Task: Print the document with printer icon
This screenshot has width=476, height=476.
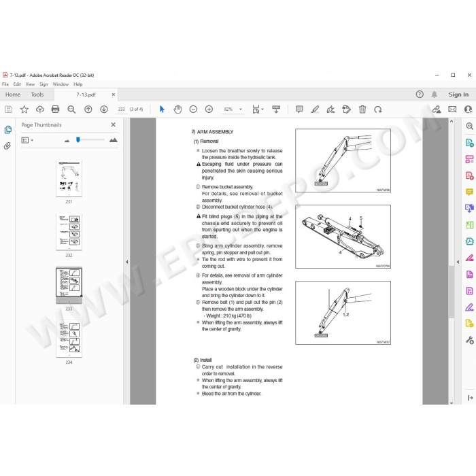Action: 55,109
